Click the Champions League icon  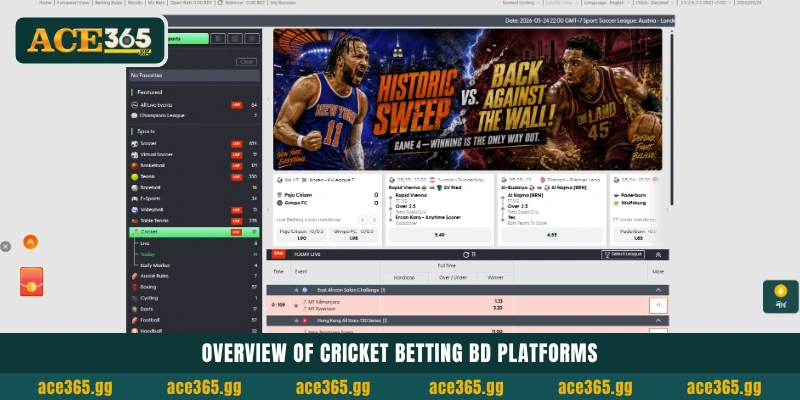(135, 116)
